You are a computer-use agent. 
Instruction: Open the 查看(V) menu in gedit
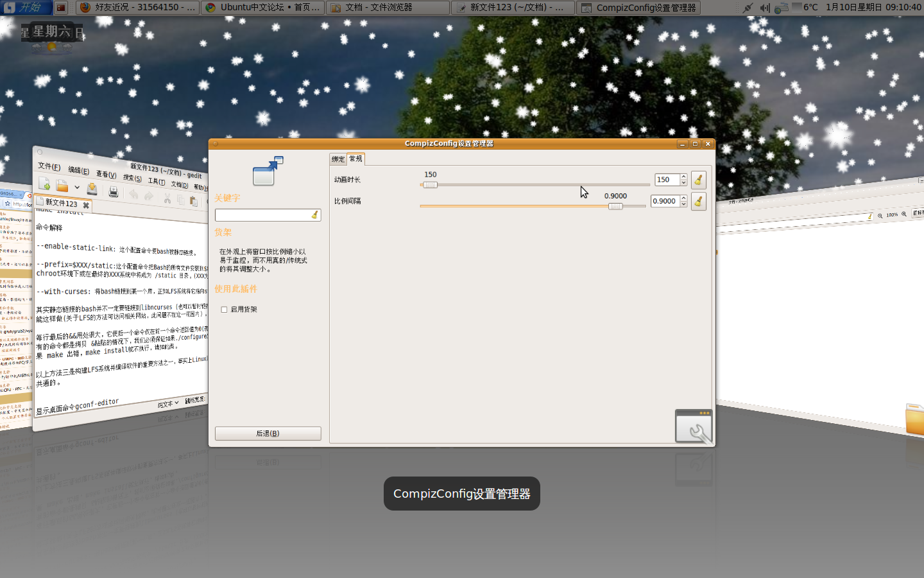(x=107, y=174)
